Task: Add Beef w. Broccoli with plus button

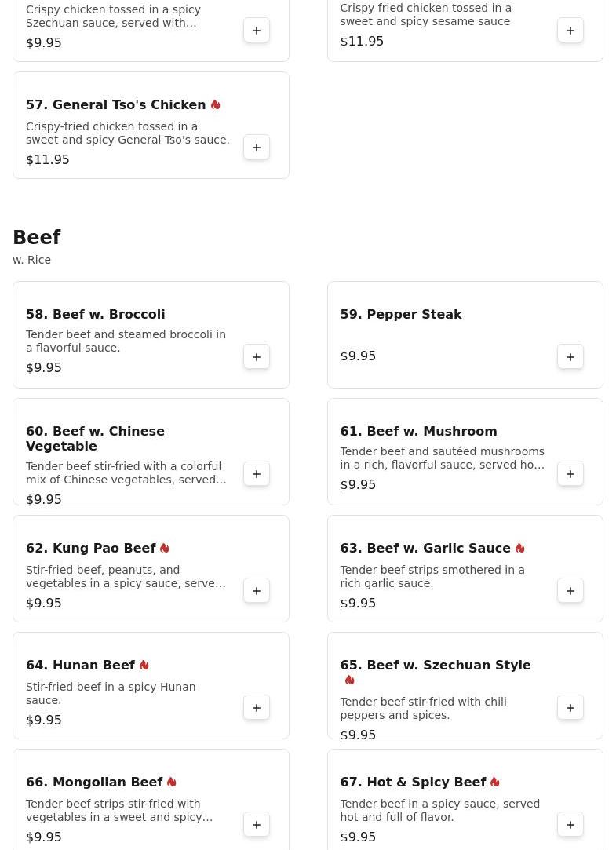Action: click(257, 357)
